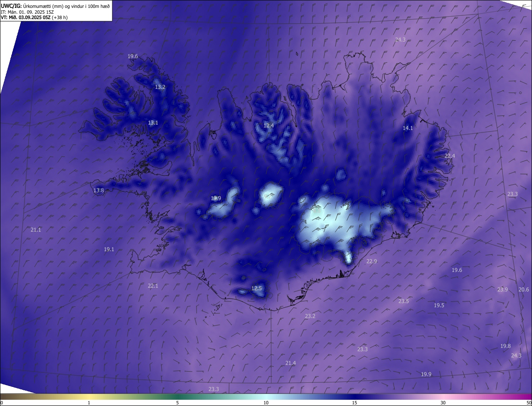
Task: Click the 19.1 value label
Action: point(109,249)
